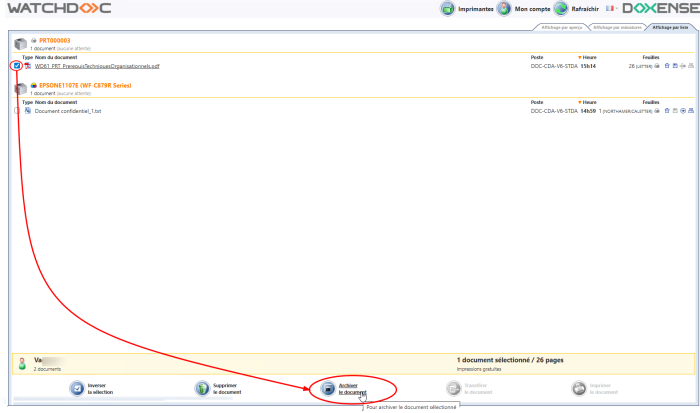This screenshot has width=700, height=413.
Task: Click print icon on Document confidentiel_1.txt row
Action: click(689, 111)
